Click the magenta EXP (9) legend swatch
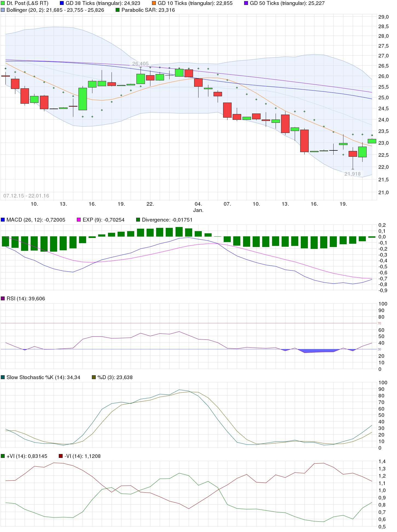 point(79,220)
